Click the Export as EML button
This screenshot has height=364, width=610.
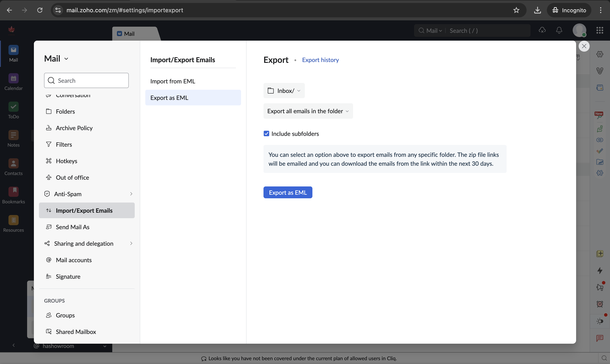point(287,193)
